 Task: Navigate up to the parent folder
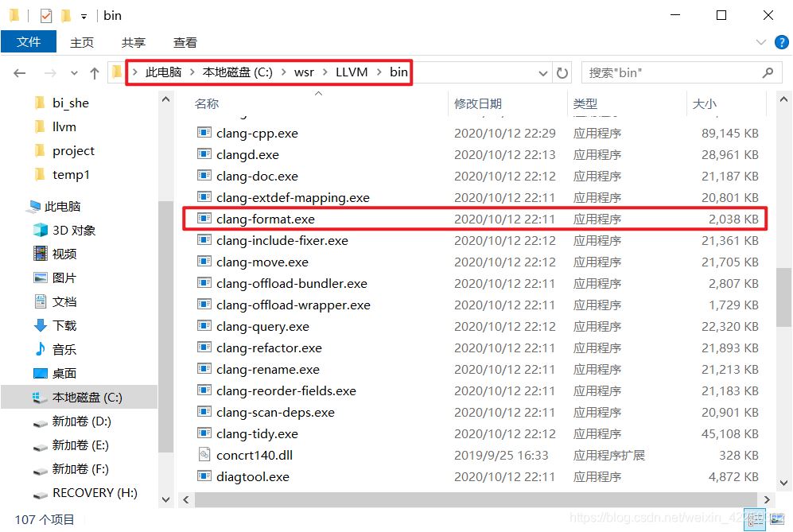[94, 72]
